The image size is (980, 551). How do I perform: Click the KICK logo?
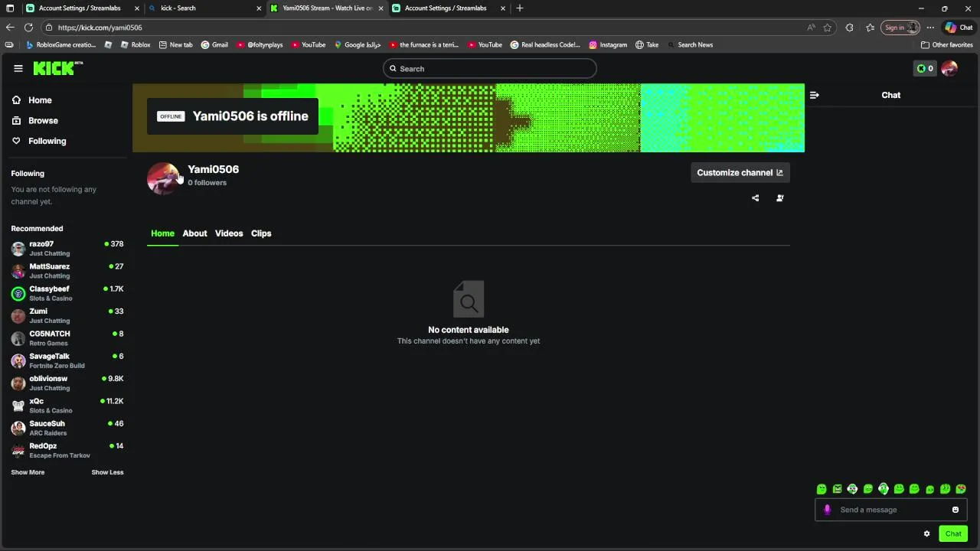(58, 68)
